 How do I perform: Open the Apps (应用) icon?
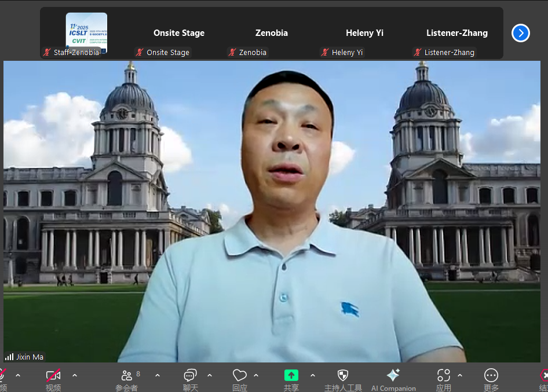(x=444, y=376)
